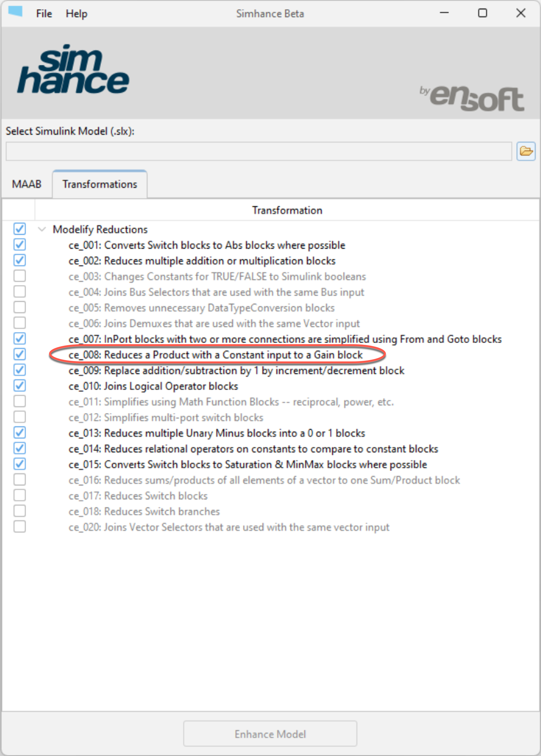
Task: Open the File menu
Action: click(x=44, y=14)
